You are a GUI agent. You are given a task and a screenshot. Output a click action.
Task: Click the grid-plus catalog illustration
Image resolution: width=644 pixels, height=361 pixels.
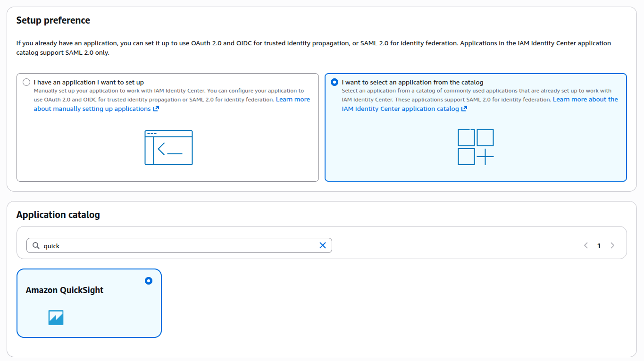coord(476,147)
